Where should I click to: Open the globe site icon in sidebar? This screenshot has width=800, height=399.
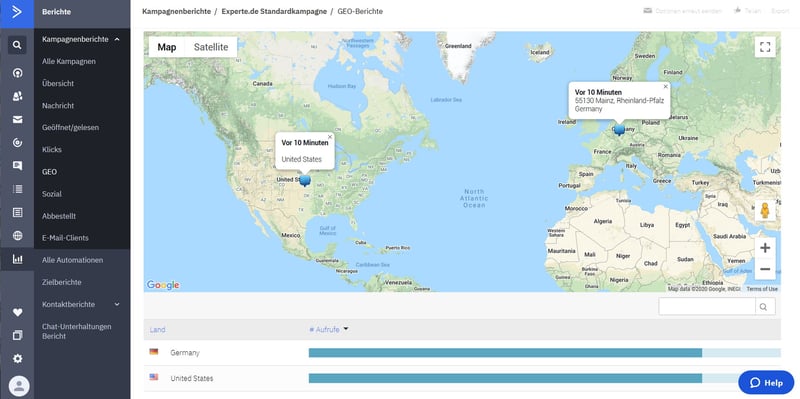pyautogui.click(x=17, y=236)
